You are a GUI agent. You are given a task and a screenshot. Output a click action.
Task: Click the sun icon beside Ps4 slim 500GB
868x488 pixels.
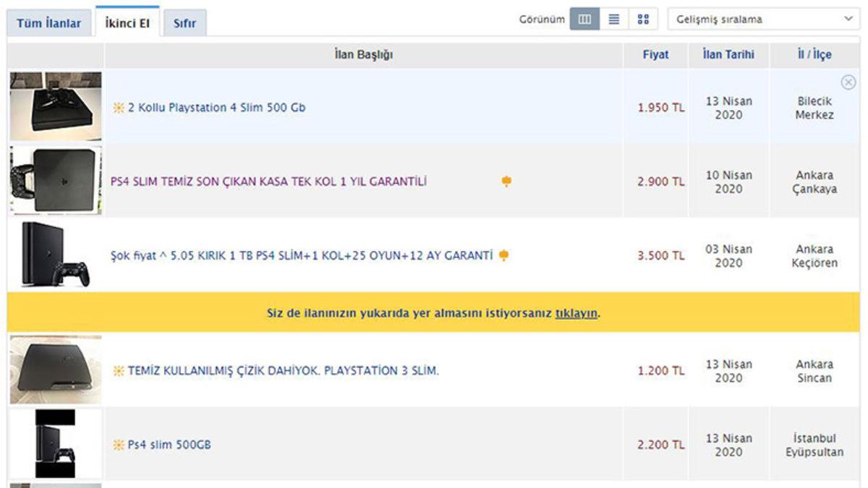click(119, 445)
